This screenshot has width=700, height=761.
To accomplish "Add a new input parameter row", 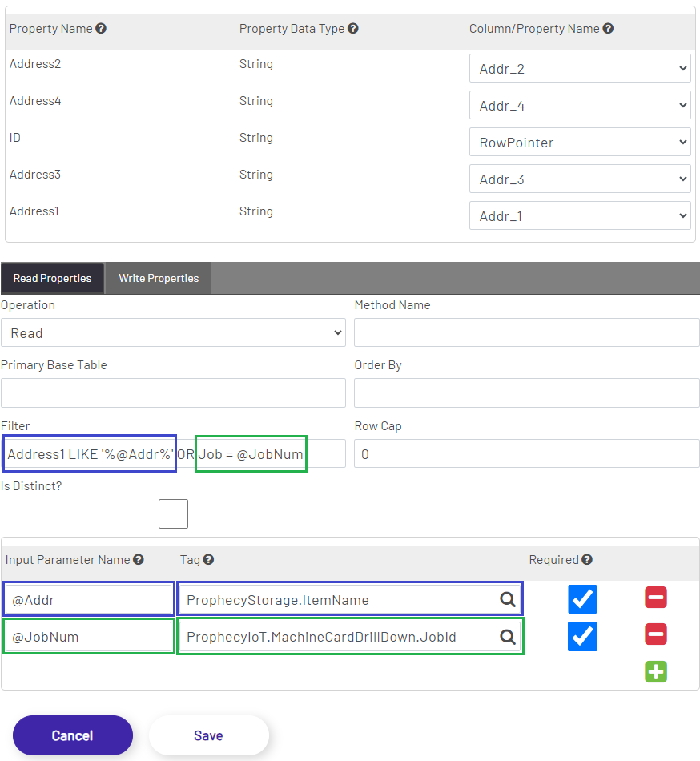I will click(x=655, y=672).
